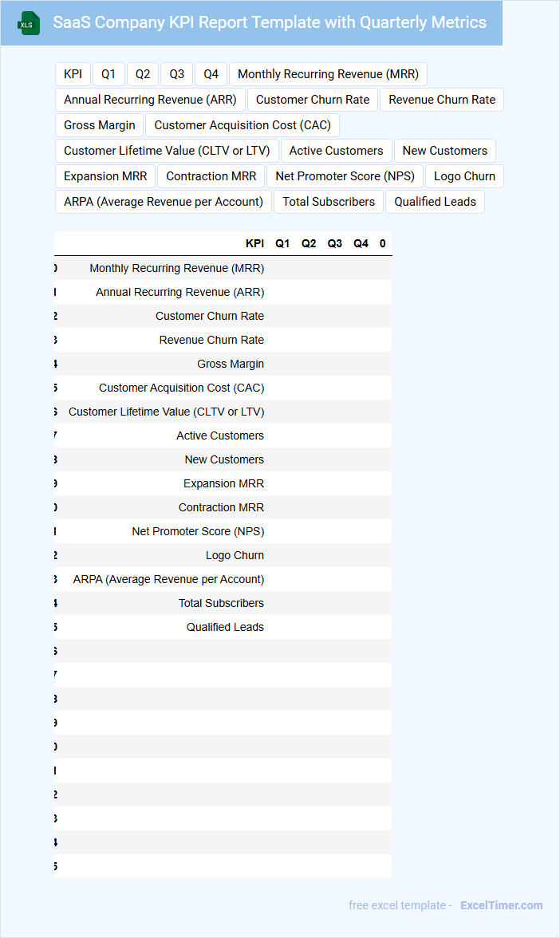Open the Customer Acquisition Cost (CAC) tag
The width and height of the screenshot is (560, 938).
[243, 125]
